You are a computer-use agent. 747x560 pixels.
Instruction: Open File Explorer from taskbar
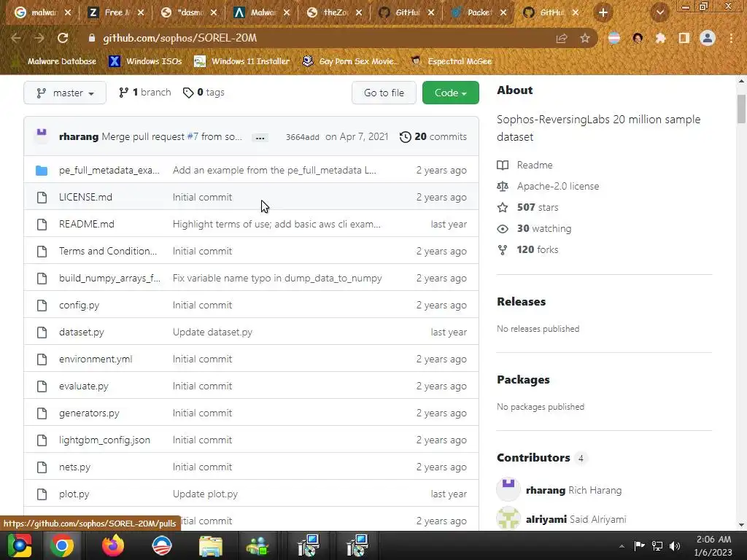click(210, 545)
